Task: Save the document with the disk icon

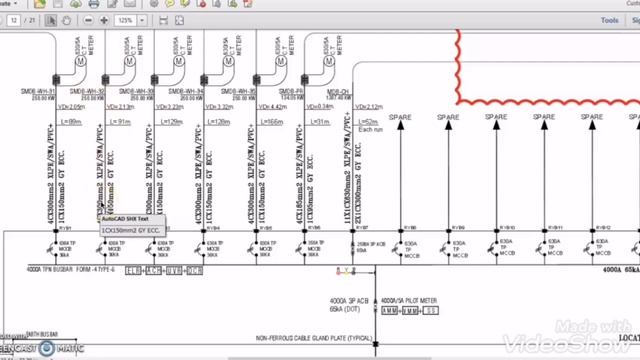Action: coord(58,4)
